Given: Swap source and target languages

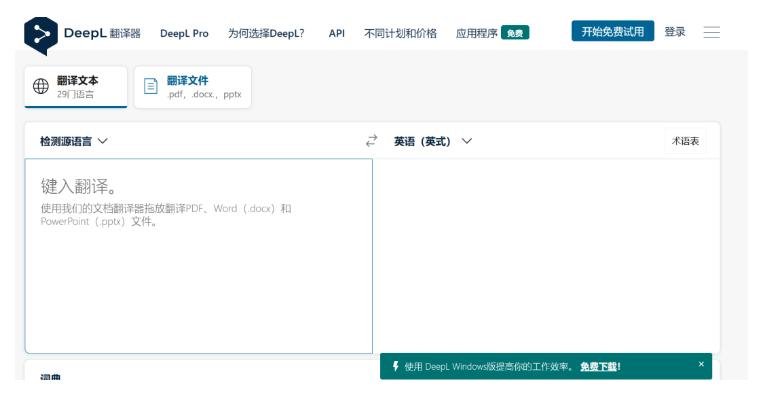Looking at the screenshot, I should (371, 141).
